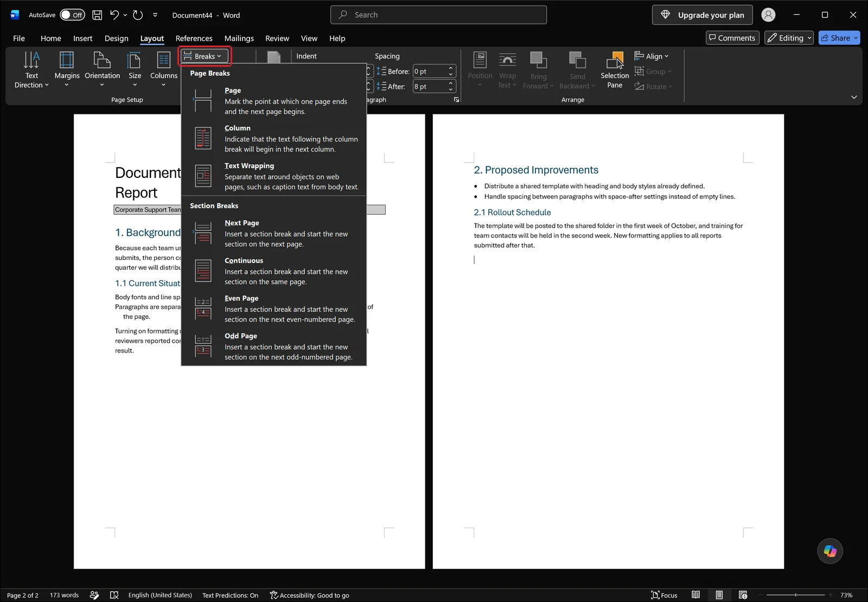The height and width of the screenshot is (602, 868).
Task: Open the Align dropdown
Action: click(x=652, y=56)
